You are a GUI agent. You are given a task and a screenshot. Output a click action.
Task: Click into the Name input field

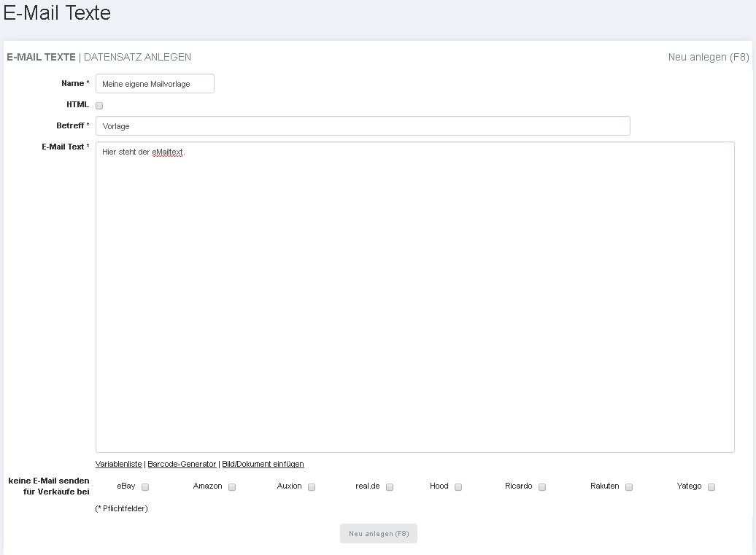155,84
